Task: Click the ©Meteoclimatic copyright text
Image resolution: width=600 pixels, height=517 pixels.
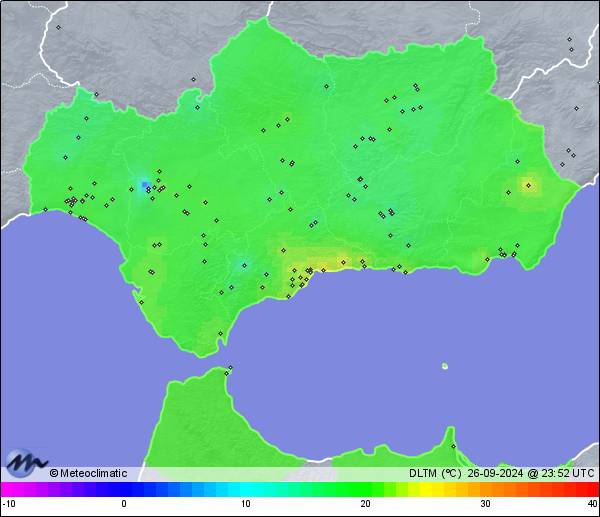Action: click(x=88, y=473)
